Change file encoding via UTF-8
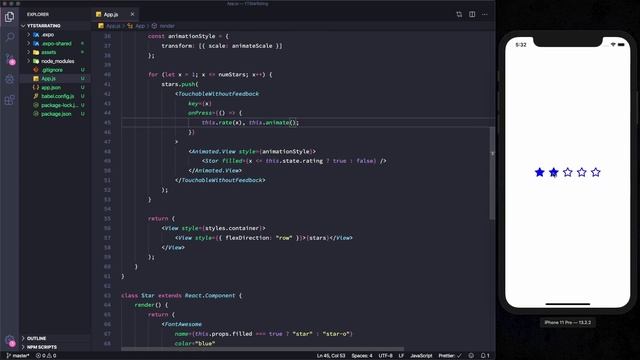The image size is (640, 360). (385, 356)
